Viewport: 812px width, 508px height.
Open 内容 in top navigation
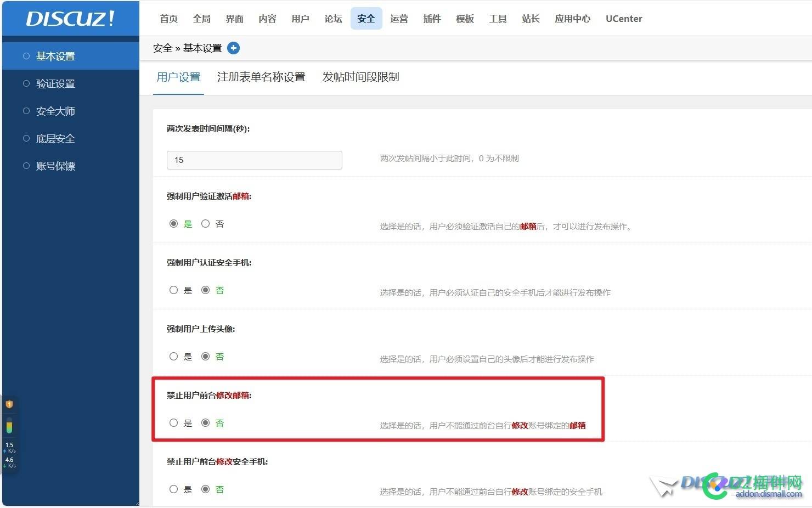tap(268, 19)
